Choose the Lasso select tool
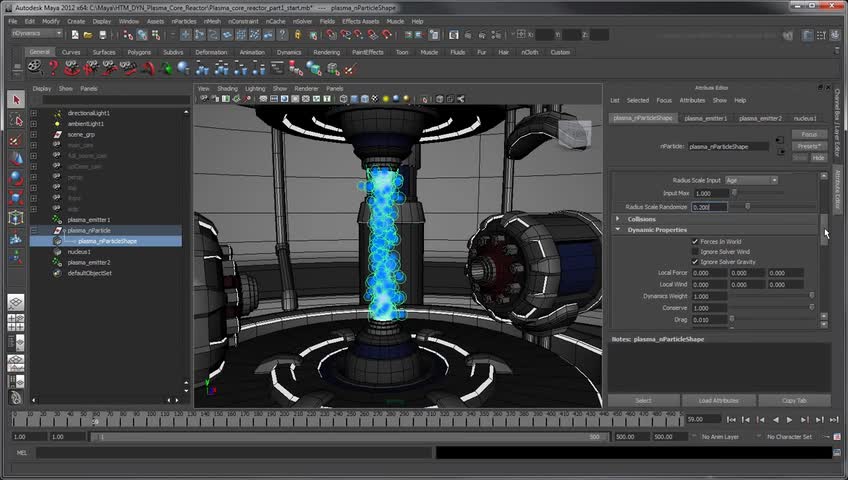This screenshot has width=848, height=480. pyautogui.click(x=16, y=119)
